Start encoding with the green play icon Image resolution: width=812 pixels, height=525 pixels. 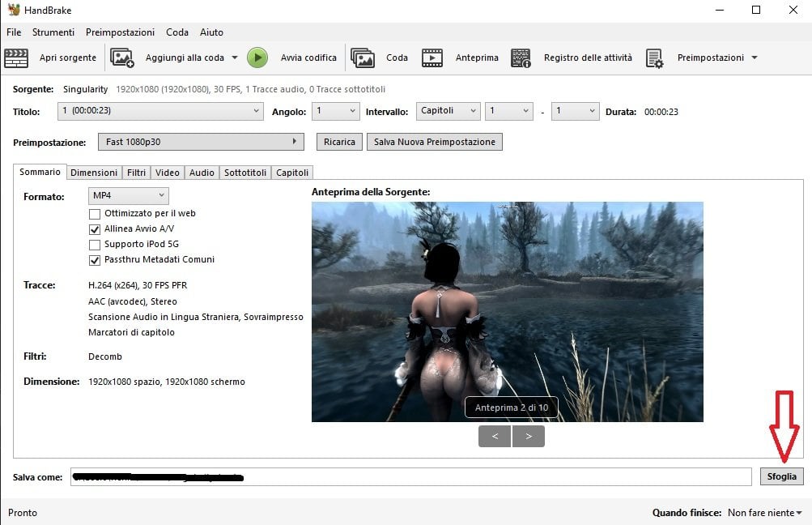coord(257,58)
